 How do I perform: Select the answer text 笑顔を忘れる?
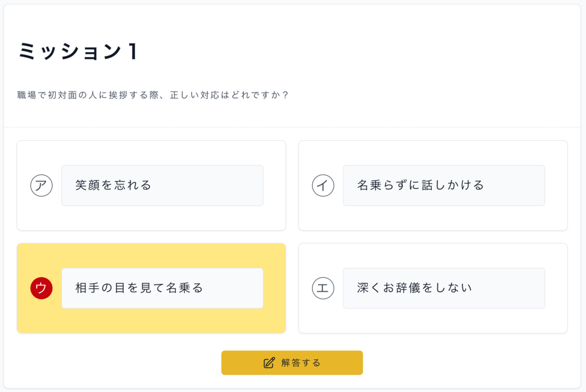pyautogui.click(x=113, y=185)
